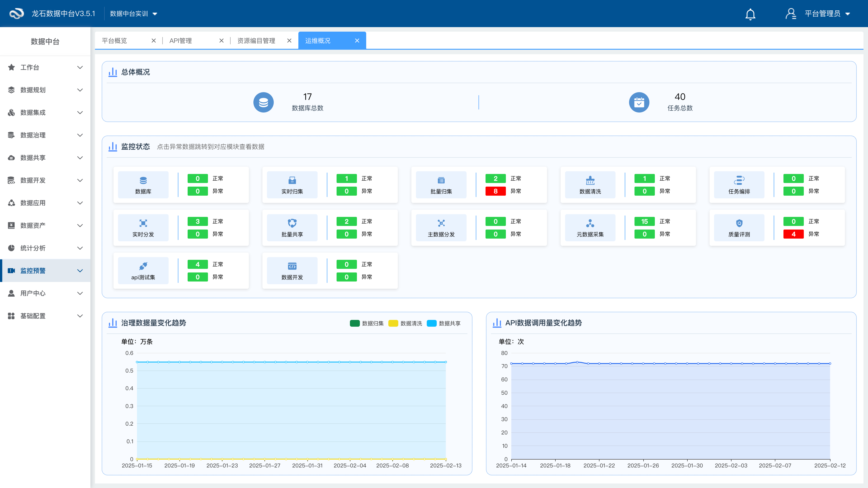Open the api测试集 monitor card icon
The image size is (868, 488).
tap(143, 266)
